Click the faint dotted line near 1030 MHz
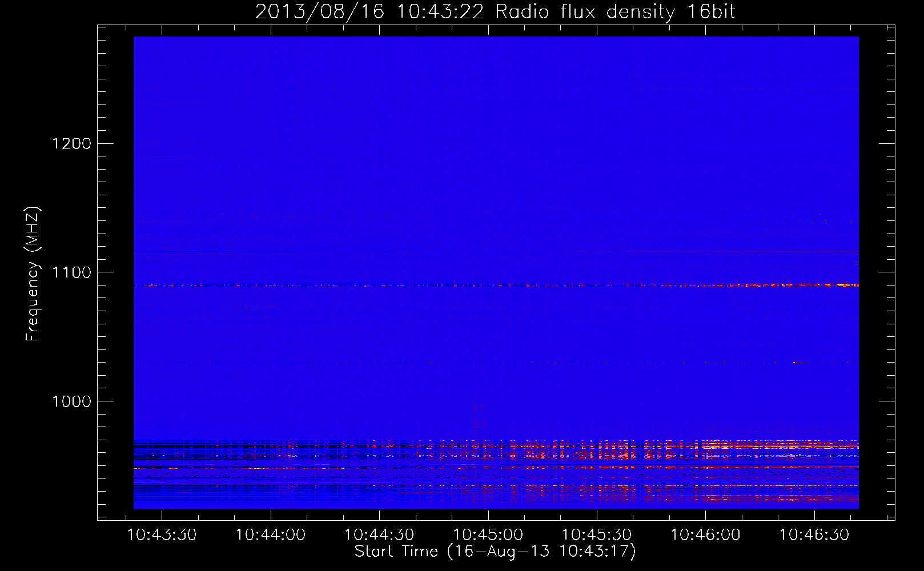This screenshot has width=924, height=571. [x=496, y=362]
